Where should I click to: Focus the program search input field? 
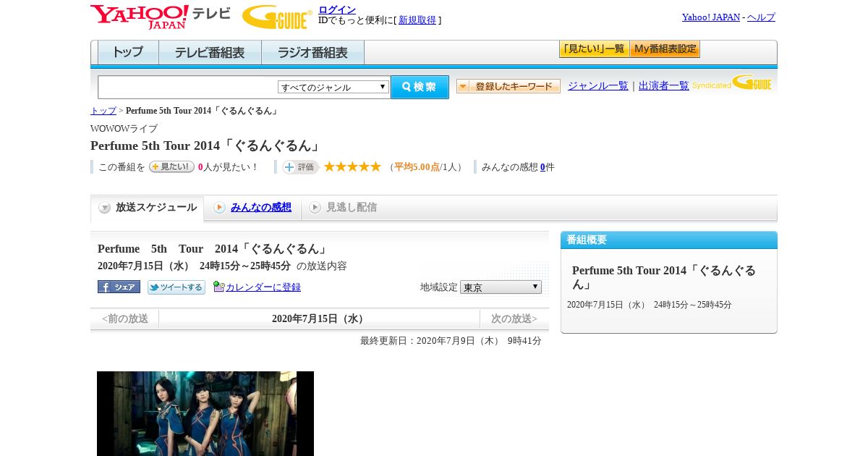coord(188,87)
